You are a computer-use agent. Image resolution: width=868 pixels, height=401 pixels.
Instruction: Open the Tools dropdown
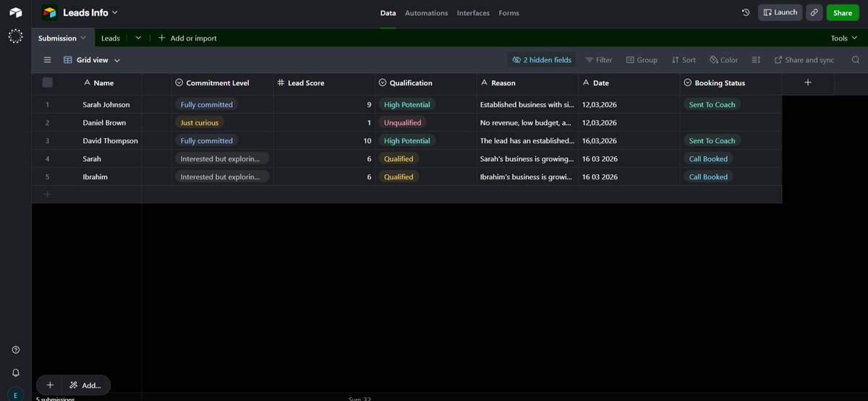pos(843,38)
